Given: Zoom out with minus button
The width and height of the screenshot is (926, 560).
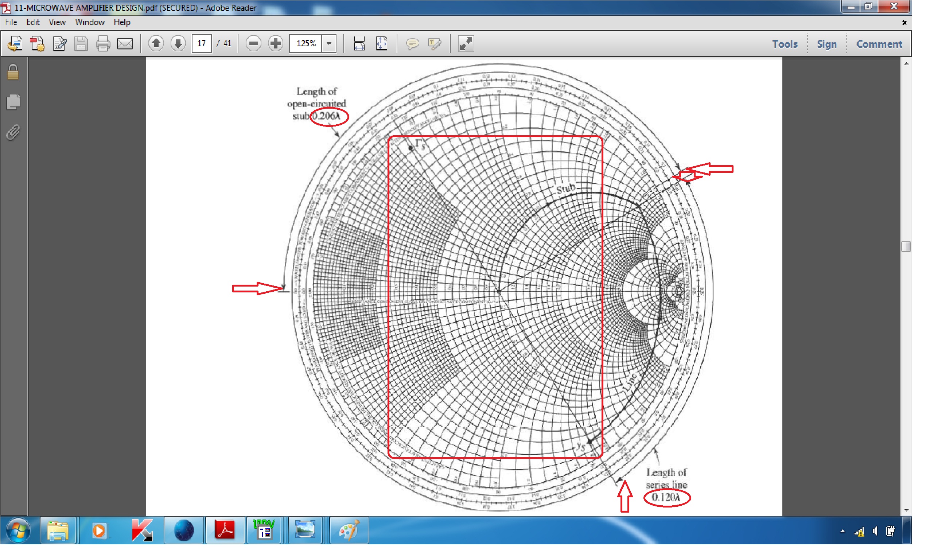Looking at the screenshot, I should point(254,44).
